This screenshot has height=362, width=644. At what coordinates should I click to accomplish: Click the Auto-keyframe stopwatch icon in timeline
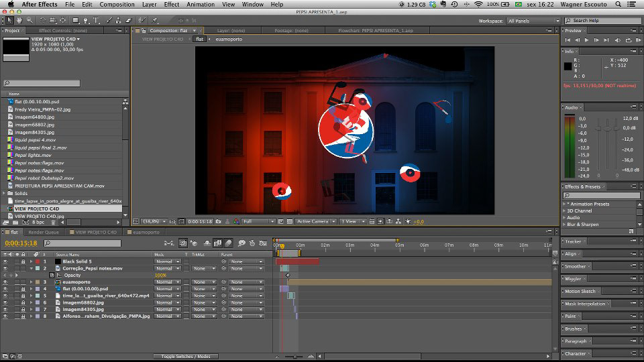(252, 243)
